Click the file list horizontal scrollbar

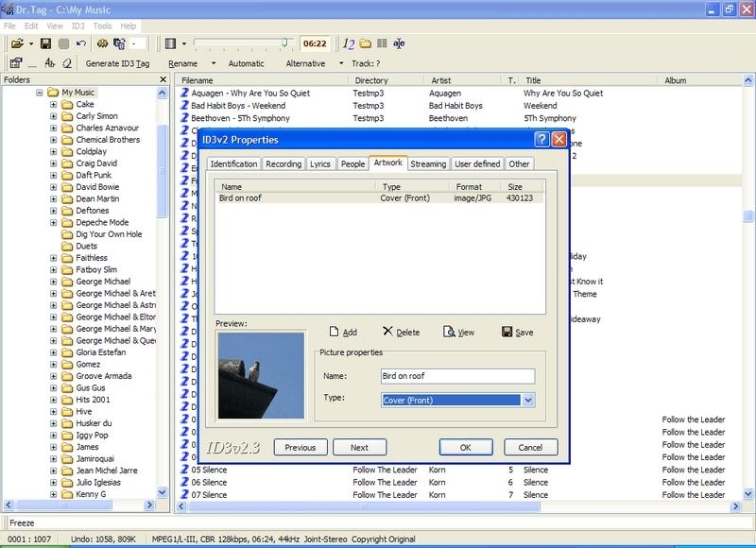coord(459,506)
